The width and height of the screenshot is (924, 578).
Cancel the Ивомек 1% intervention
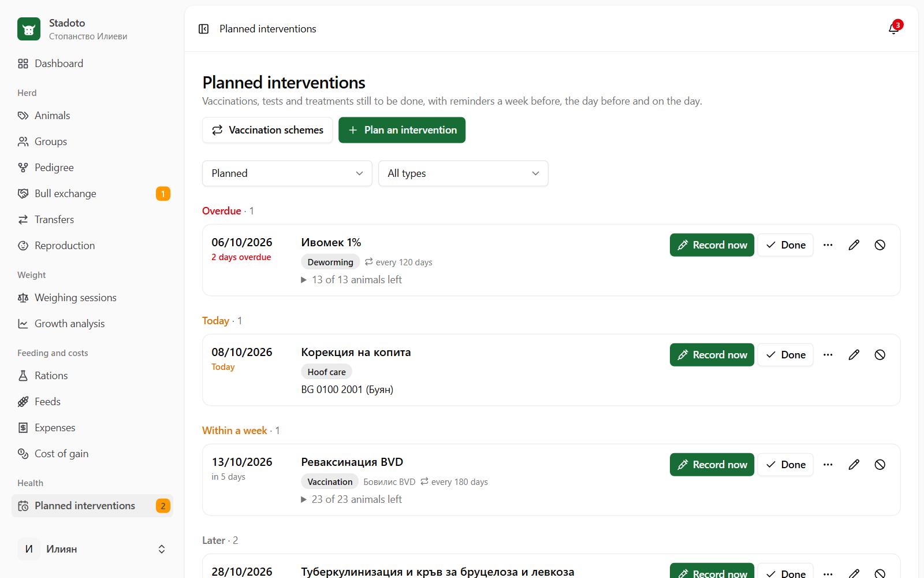[x=880, y=245]
